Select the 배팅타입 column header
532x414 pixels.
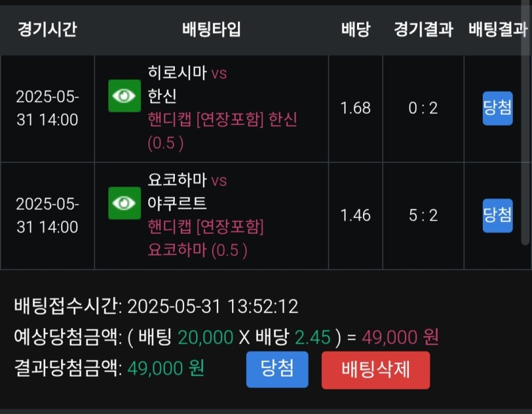click(x=211, y=29)
